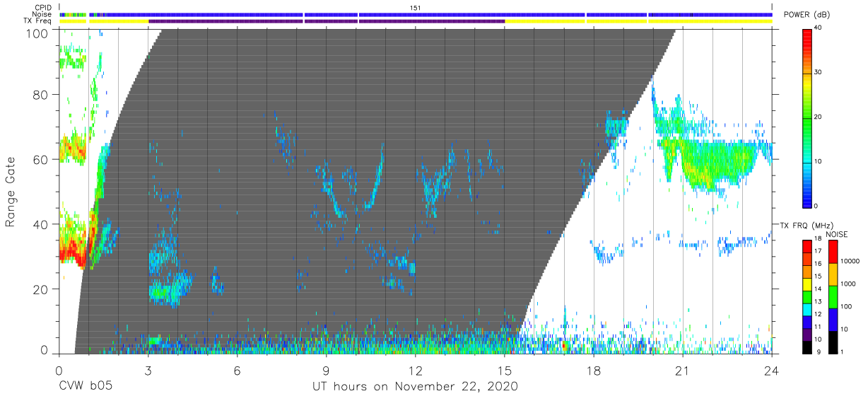
Task: Click the 10000 noise scale label
Action: (x=851, y=261)
